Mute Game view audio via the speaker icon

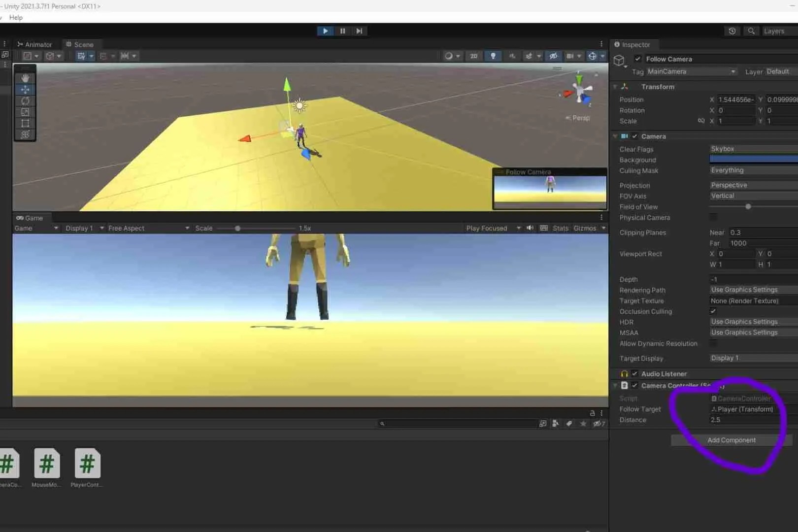tap(530, 228)
